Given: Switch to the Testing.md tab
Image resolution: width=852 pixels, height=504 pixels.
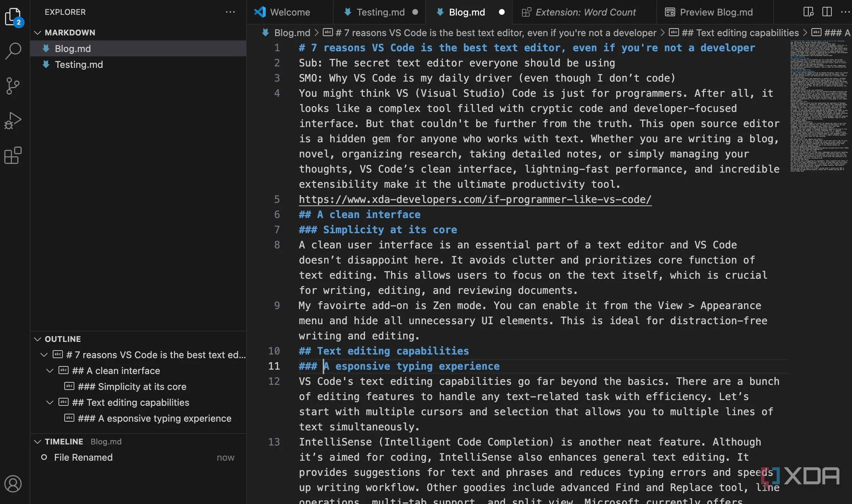Looking at the screenshot, I should [380, 12].
